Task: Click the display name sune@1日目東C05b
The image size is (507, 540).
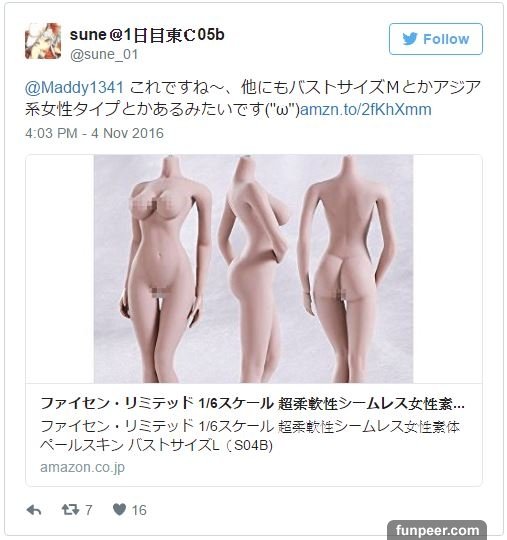Action: pyautogui.click(x=147, y=35)
